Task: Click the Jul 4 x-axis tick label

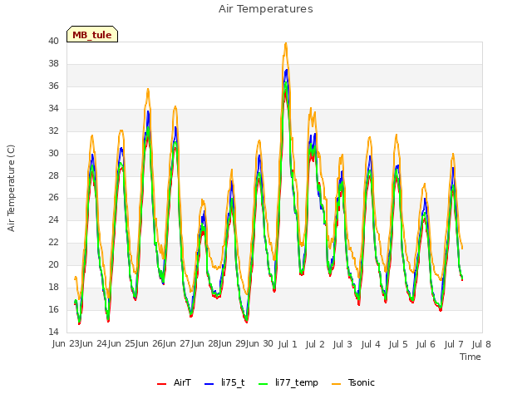Action: point(371,344)
